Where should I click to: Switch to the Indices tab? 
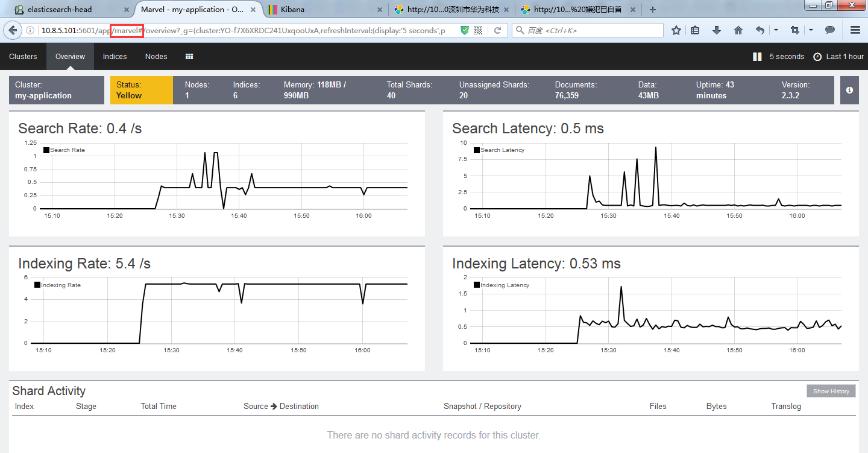pyautogui.click(x=115, y=57)
